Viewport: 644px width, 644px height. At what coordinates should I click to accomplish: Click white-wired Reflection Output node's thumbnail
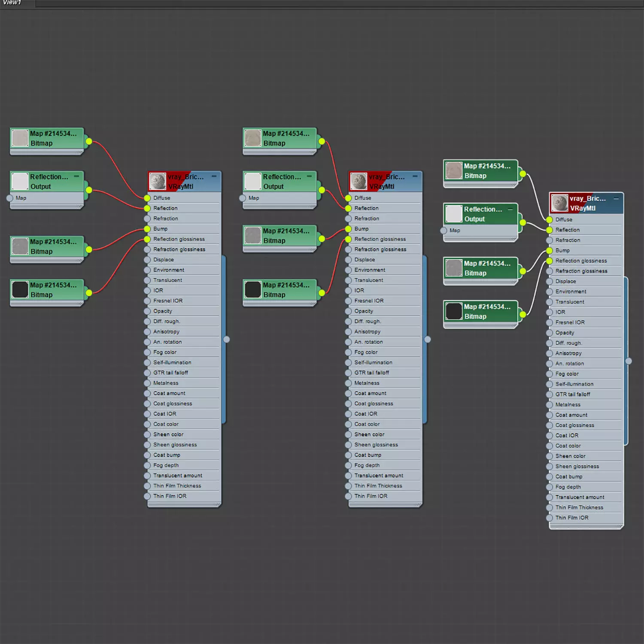click(454, 214)
